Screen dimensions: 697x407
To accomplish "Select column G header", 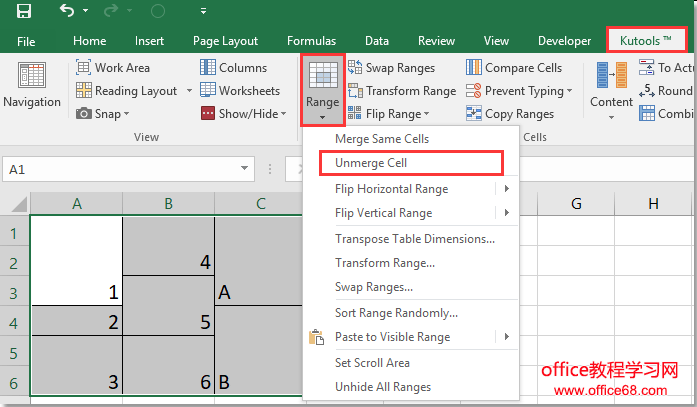I will click(576, 204).
